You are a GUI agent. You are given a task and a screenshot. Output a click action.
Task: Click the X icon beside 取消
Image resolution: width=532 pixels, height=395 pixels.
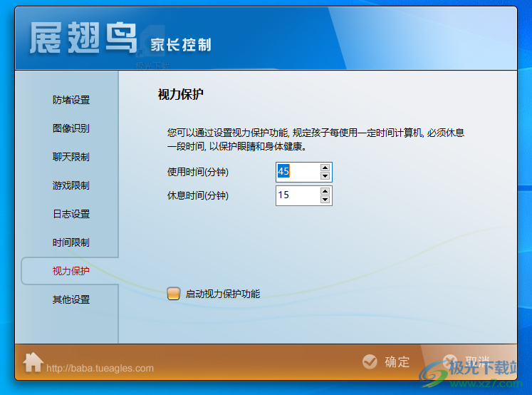pyautogui.click(x=450, y=361)
